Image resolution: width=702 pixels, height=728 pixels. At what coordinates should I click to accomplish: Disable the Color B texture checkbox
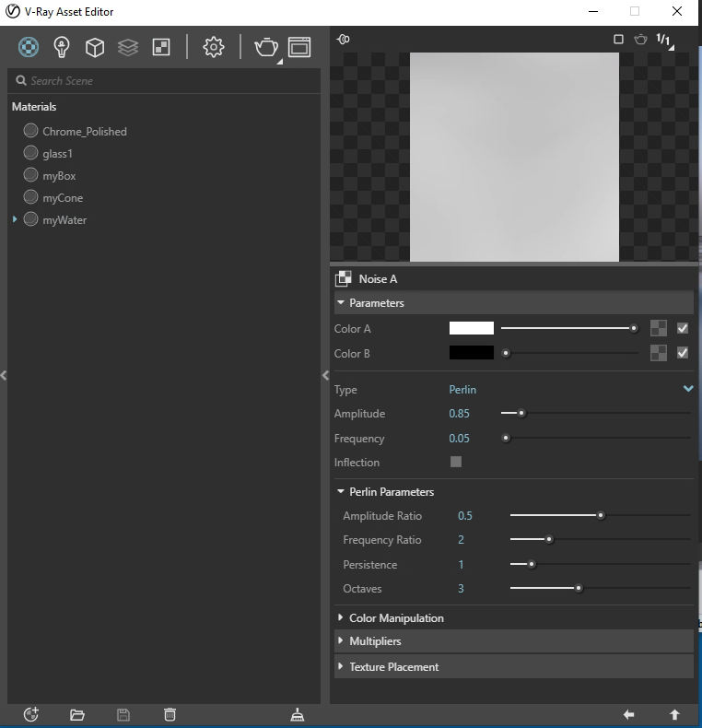683,353
